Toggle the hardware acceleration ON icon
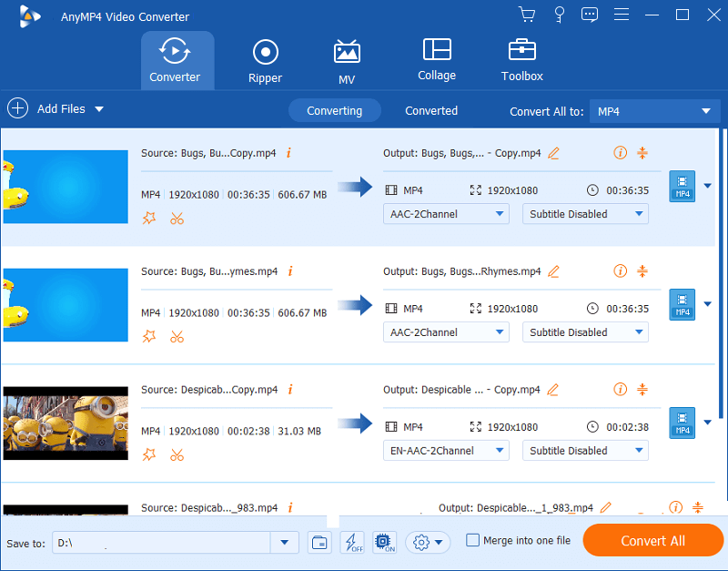The image size is (728, 571). point(384,542)
